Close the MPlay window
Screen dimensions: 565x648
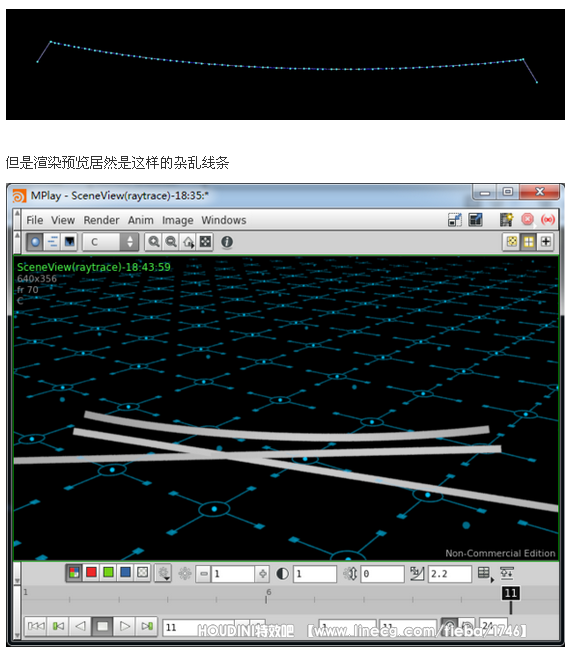539,192
